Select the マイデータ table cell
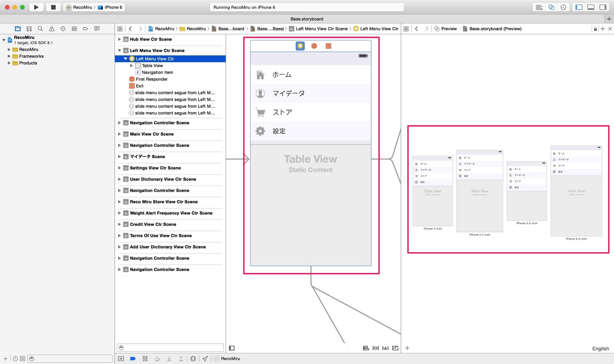This screenshot has width=614, height=364. [x=311, y=93]
